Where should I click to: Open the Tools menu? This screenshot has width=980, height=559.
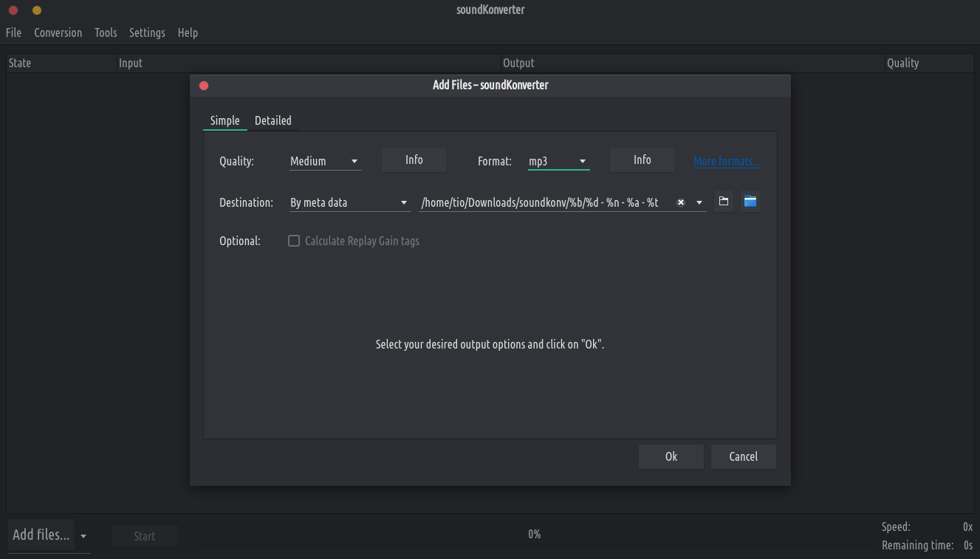[106, 32]
